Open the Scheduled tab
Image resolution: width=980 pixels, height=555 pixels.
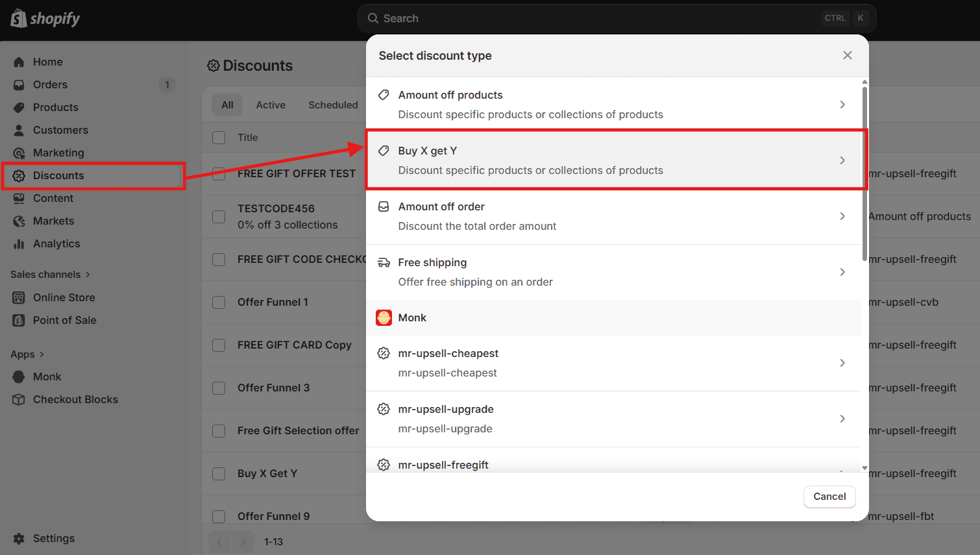pos(333,105)
